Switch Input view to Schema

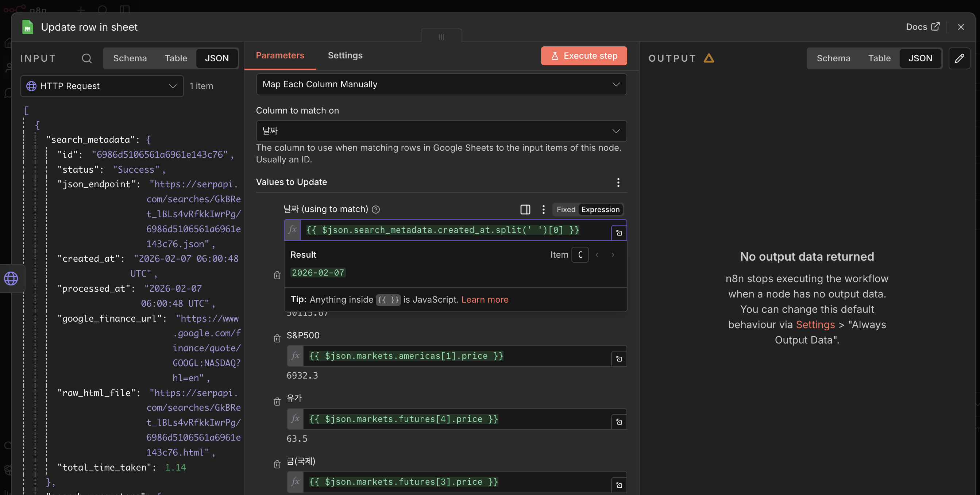tap(130, 58)
